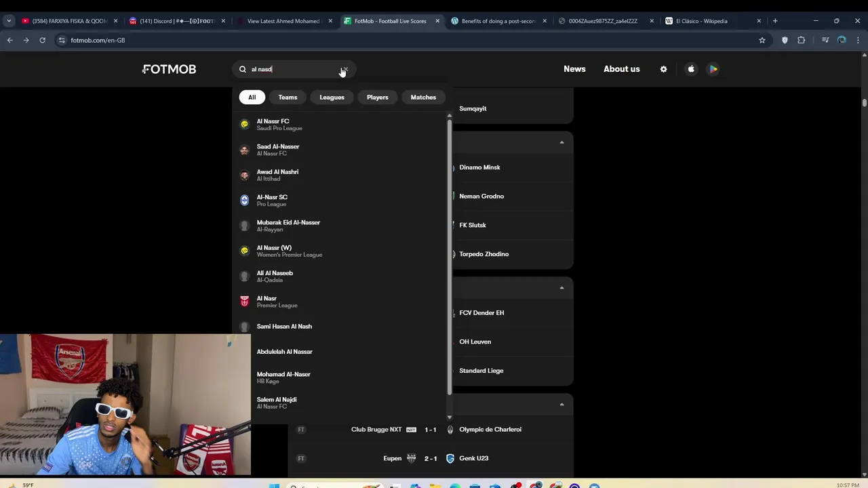Screen dimensions: 868x488
Task: Clear the search field with the X
Action: (x=345, y=69)
